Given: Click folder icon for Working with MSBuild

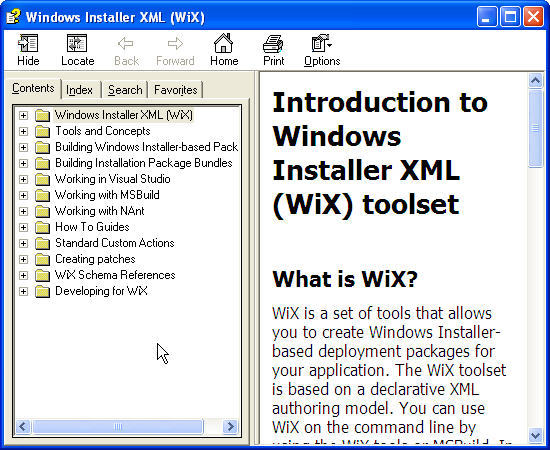Looking at the screenshot, I should (x=42, y=195).
